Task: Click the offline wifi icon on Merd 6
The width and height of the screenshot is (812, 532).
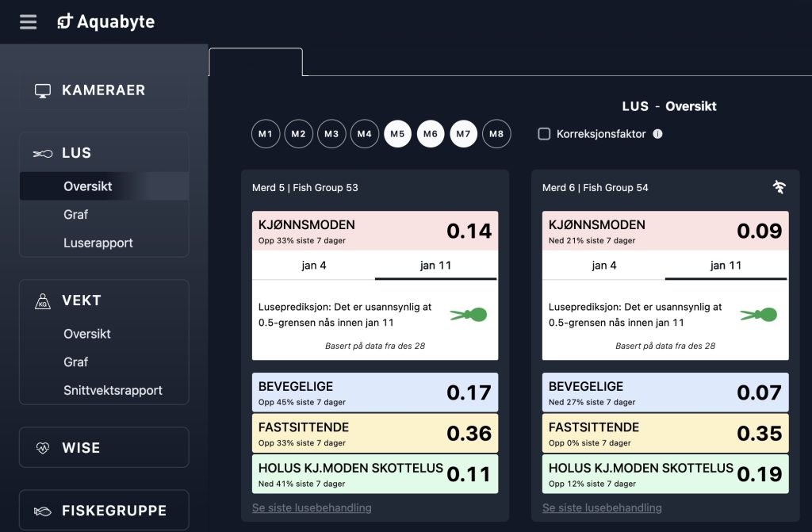Action: click(x=779, y=187)
